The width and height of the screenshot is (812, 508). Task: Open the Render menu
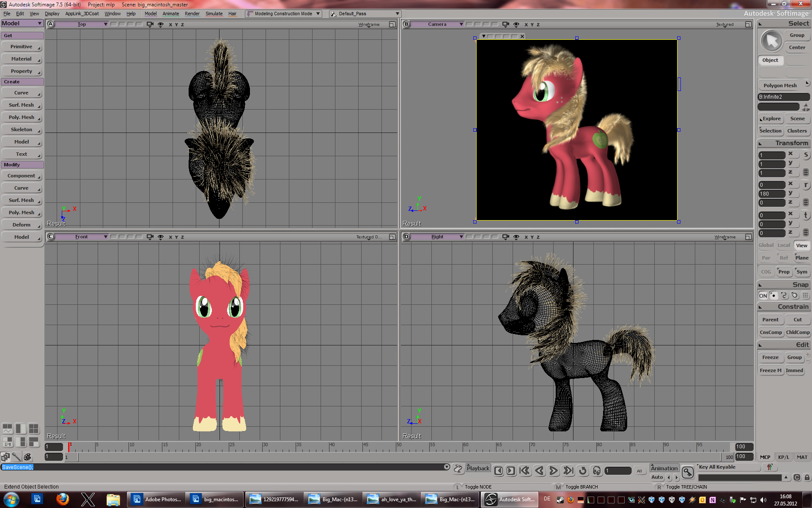(x=192, y=14)
